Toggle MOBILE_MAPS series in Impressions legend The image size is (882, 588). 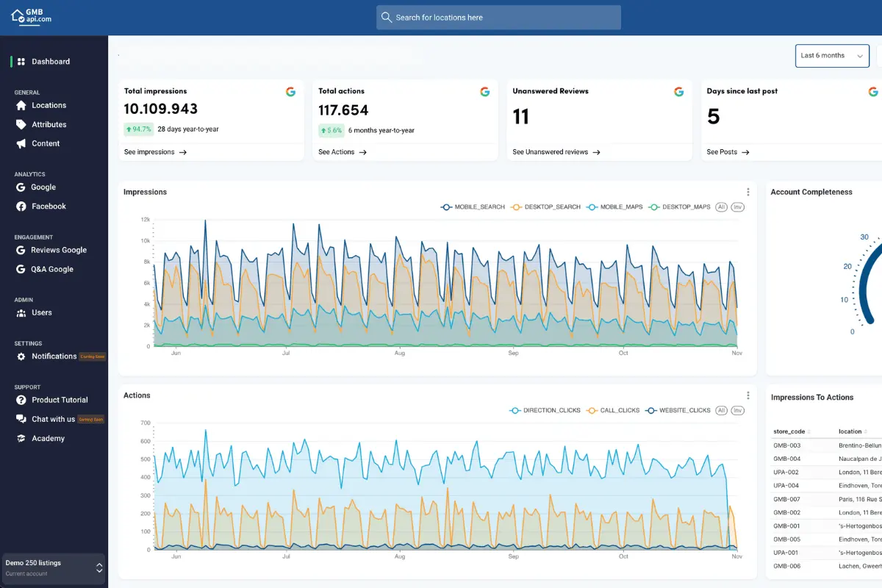pyautogui.click(x=614, y=207)
